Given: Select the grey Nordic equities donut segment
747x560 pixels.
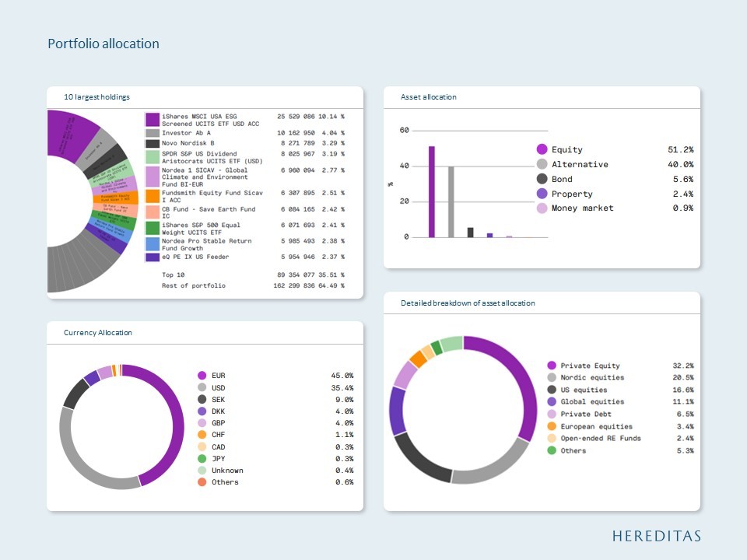Looking at the screenshot, I should (493, 470).
